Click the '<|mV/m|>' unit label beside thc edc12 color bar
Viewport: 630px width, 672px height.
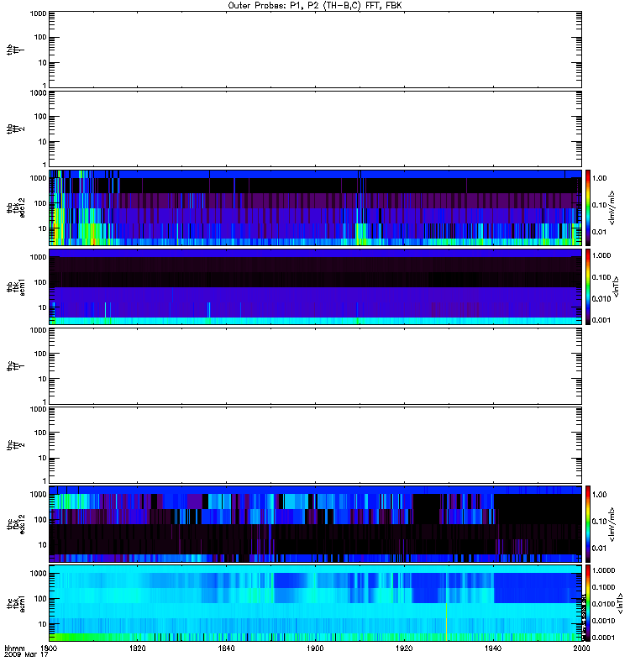pyautogui.click(x=612, y=524)
